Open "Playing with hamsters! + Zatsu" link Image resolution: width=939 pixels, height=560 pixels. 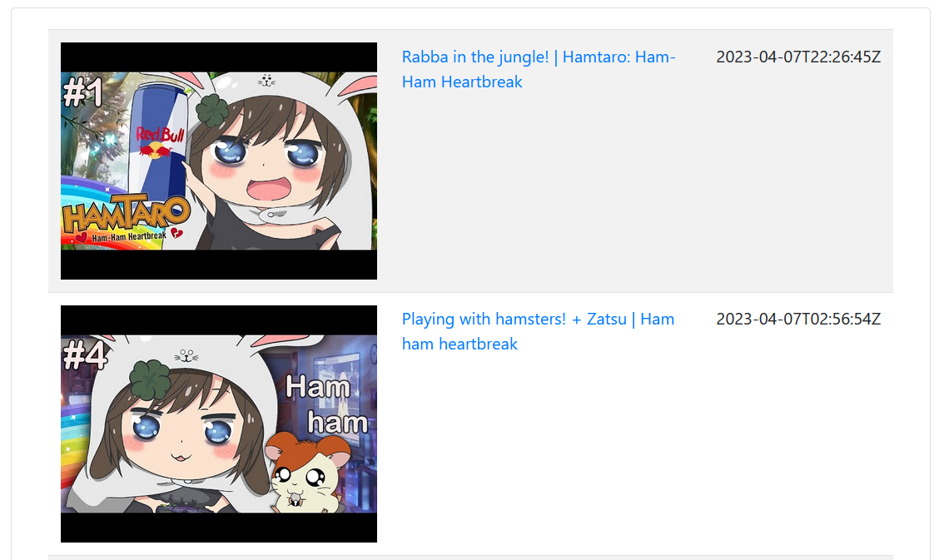[538, 331]
